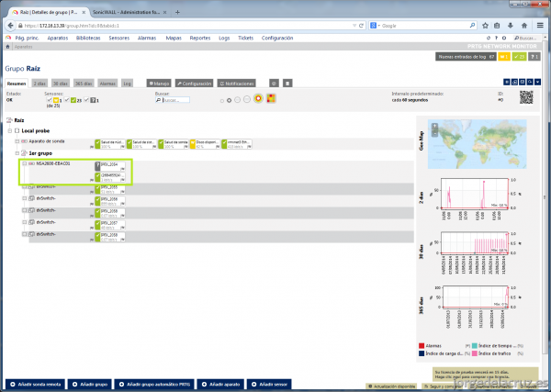Open browser downloads arrow icon
551x392 pixels.
coord(511,26)
